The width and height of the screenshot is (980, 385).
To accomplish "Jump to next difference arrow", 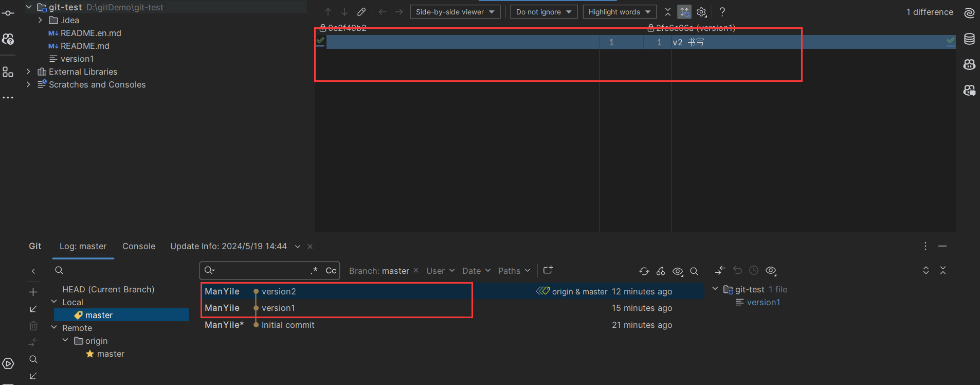I will [344, 12].
